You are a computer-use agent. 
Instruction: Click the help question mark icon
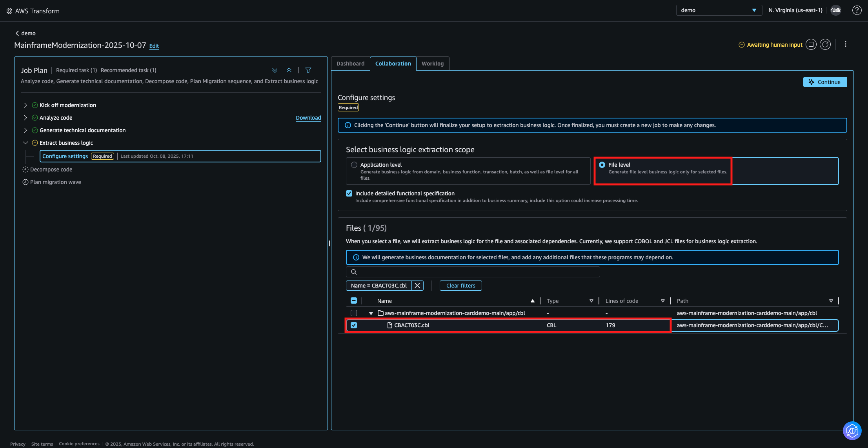857,11
